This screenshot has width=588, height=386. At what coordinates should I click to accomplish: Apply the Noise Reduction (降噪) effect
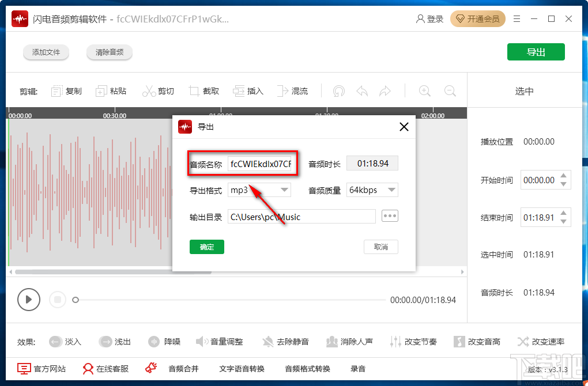(164, 342)
